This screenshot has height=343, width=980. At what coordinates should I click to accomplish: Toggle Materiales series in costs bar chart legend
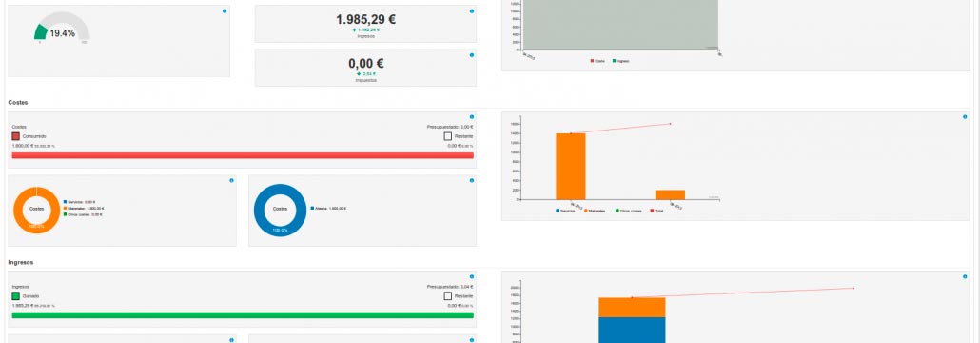point(595,211)
